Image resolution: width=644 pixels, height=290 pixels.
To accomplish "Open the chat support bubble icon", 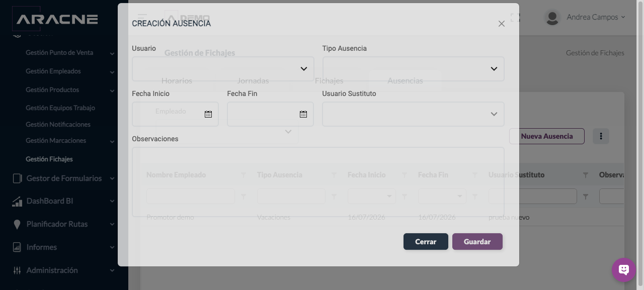I will (x=624, y=270).
